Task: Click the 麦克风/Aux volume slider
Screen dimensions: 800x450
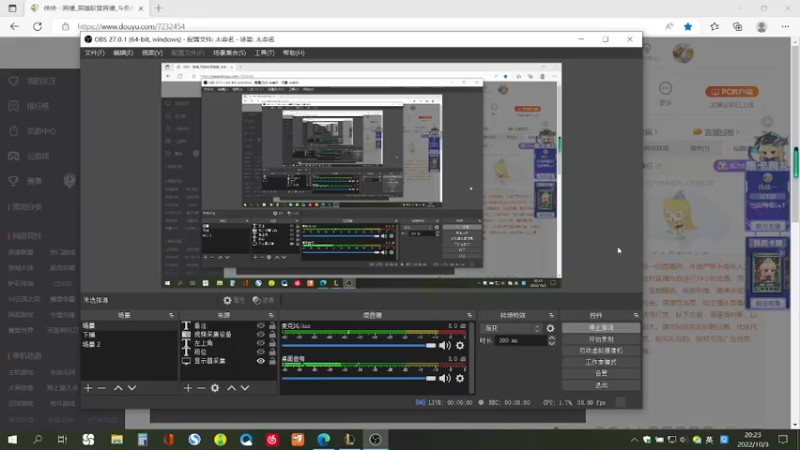Action: [x=359, y=346]
